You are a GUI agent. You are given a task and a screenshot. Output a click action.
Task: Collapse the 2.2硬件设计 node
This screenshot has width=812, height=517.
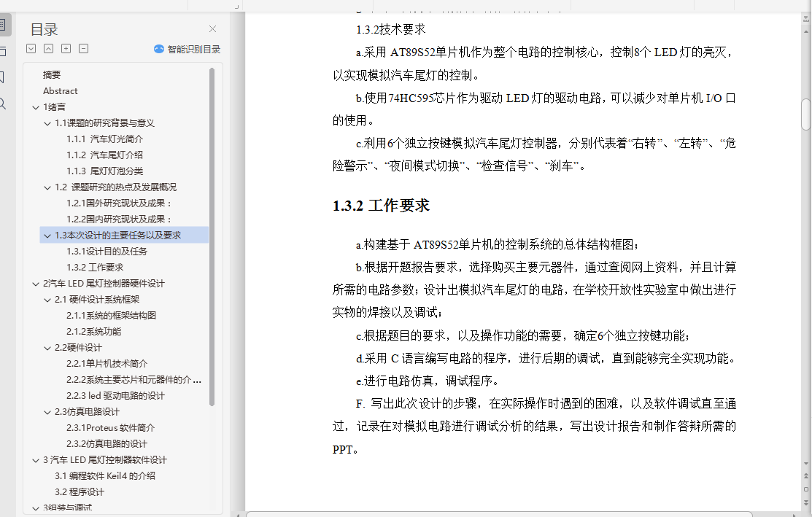point(47,348)
